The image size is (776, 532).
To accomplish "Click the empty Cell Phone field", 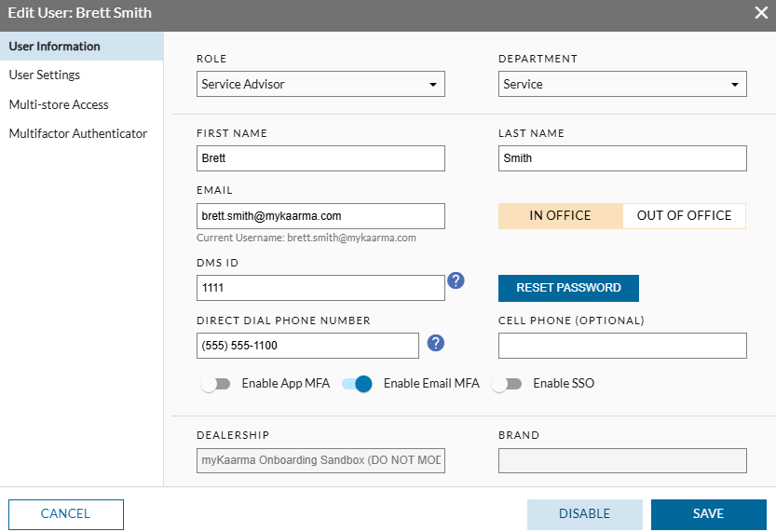I will pyautogui.click(x=622, y=346).
